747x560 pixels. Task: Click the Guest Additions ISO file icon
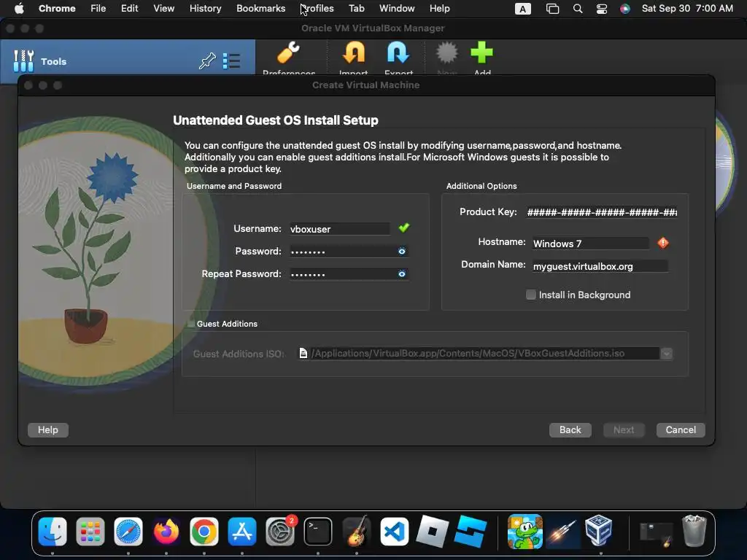coord(303,353)
